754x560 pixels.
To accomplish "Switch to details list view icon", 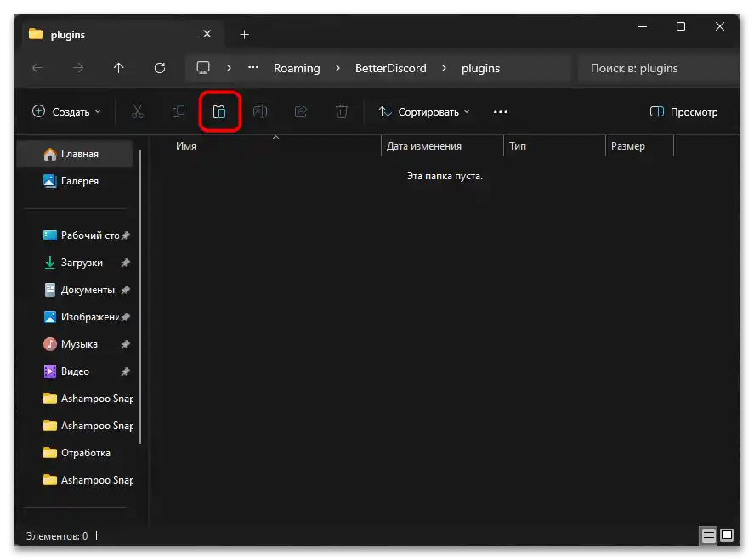I will pyautogui.click(x=709, y=535).
